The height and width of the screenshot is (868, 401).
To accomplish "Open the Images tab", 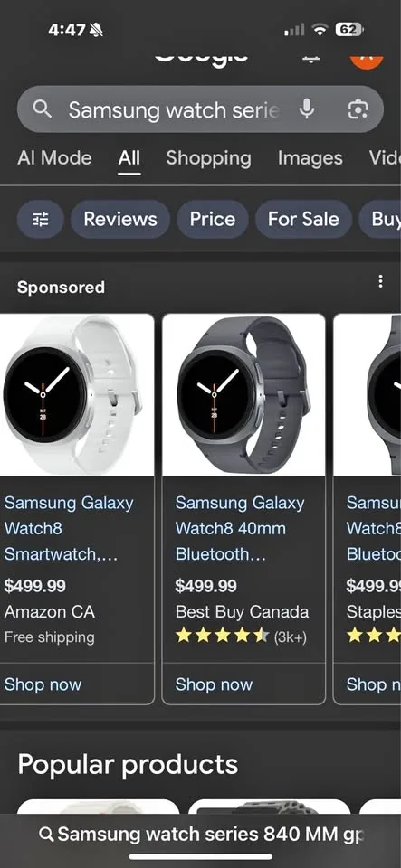I will click(310, 158).
